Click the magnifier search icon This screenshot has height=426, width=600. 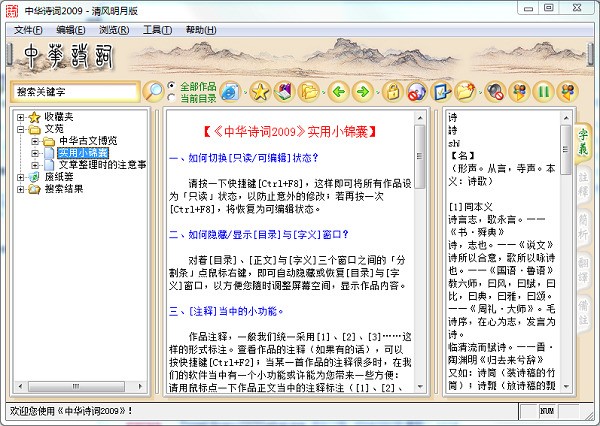[x=153, y=91]
